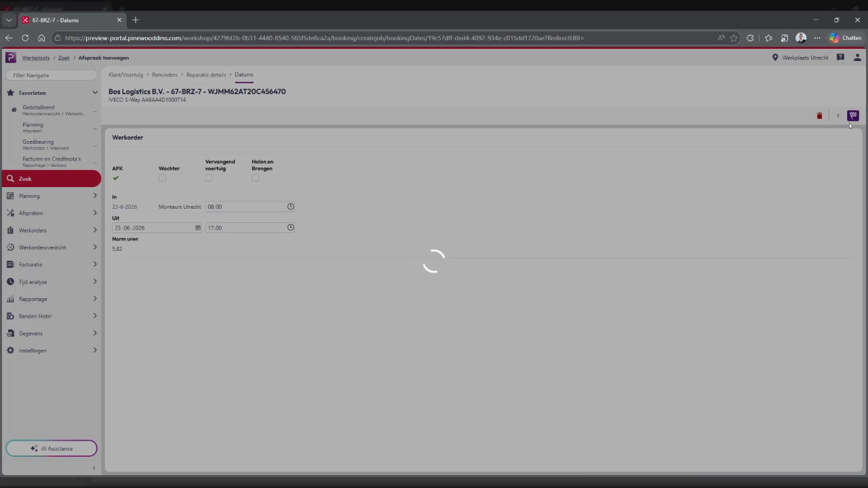Enable the Halen en Brengen checkbox

click(255, 178)
